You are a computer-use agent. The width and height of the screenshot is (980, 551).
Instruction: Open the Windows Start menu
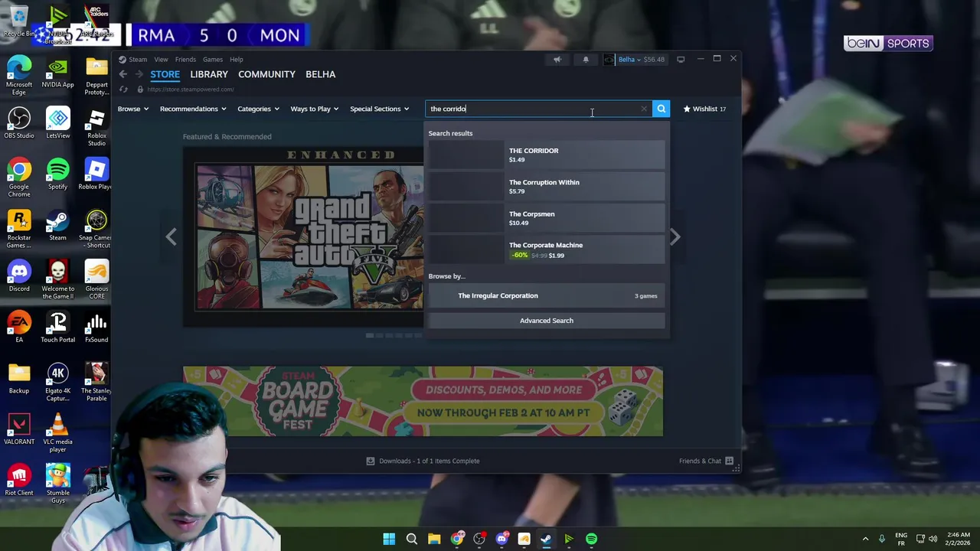[389, 539]
